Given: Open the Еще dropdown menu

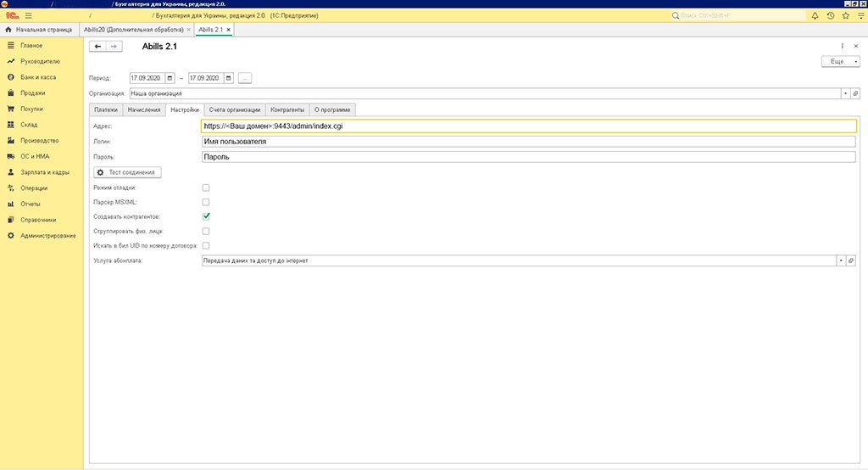Looking at the screenshot, I should (x=840, y=62).
